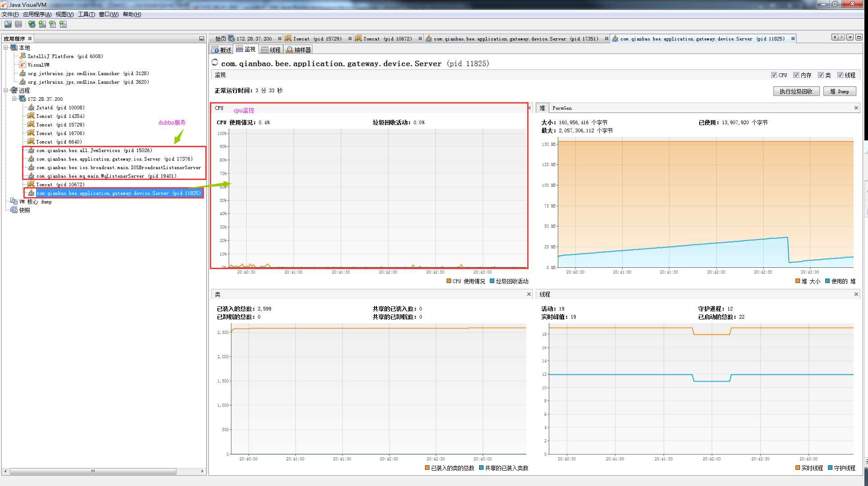Close the 堆 / PermGen chart panel
Image resolution: width=868 pixels, height=486 pixels.
point(856,108)
